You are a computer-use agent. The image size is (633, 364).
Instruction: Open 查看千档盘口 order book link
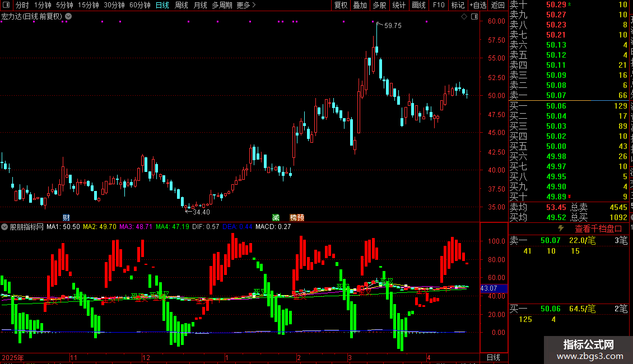598,229
